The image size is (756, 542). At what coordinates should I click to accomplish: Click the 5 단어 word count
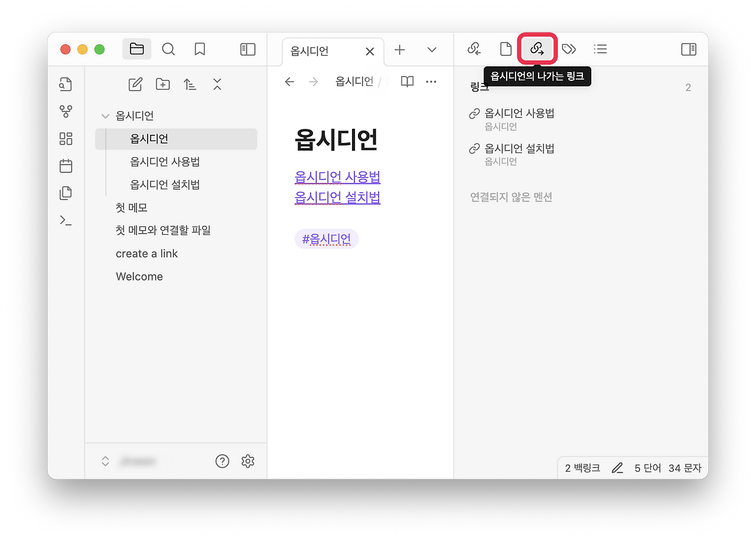pyautogui.click(x=647, y=468)
